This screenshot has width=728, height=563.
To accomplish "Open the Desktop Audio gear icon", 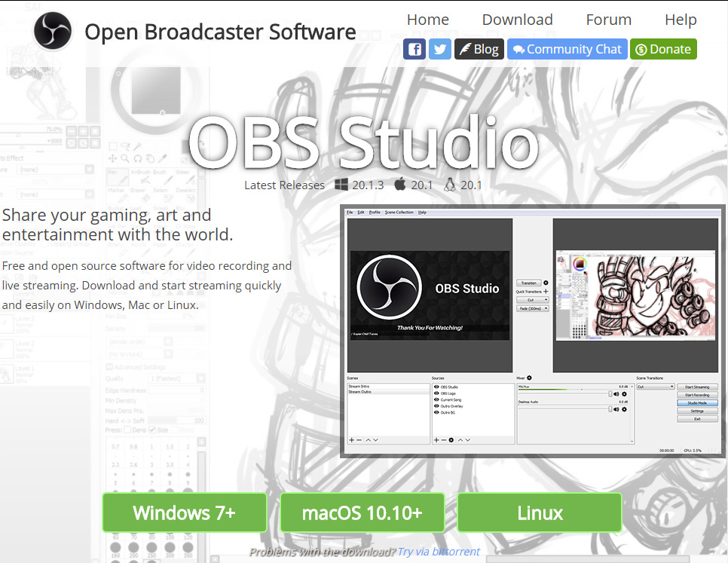I will (x=625, y=409).
